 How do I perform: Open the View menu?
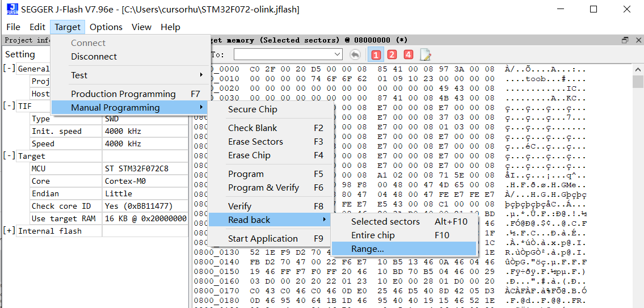(141, 27)
